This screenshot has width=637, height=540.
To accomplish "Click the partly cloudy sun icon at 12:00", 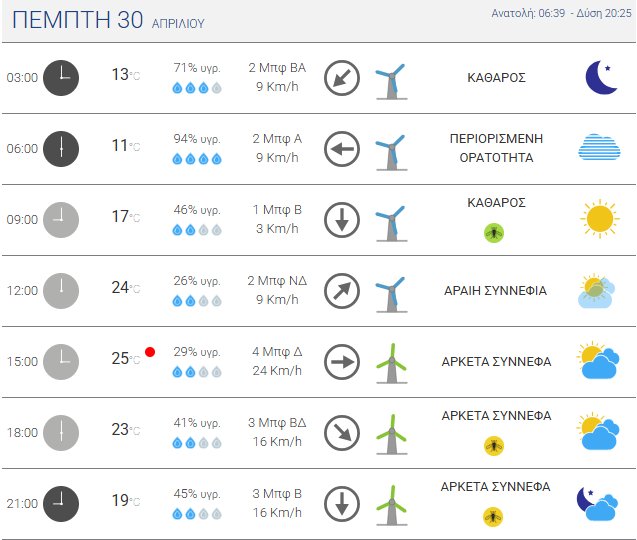I will [x=599, y=290].
